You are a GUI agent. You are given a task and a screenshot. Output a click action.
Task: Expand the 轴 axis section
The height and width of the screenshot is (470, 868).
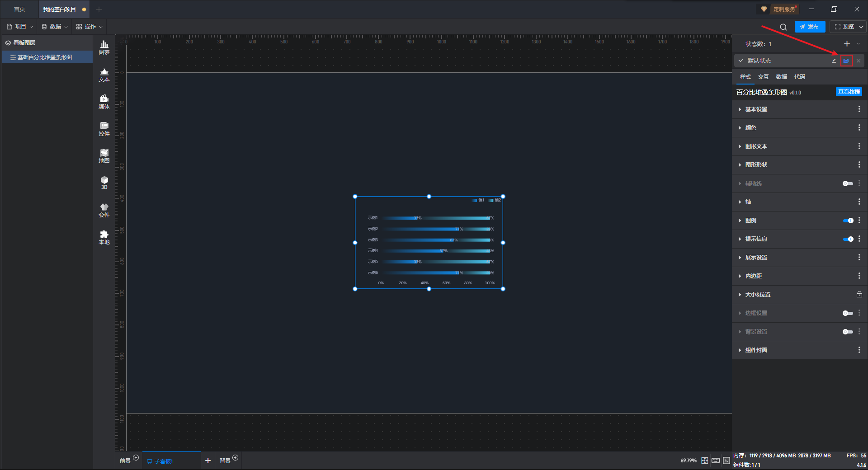740,202
